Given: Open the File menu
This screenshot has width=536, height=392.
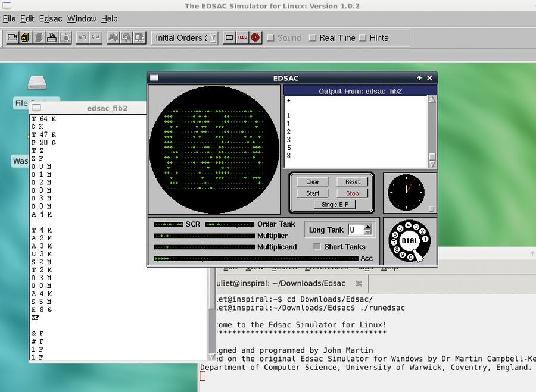Looking at the screenshot, I should [9, 19].
